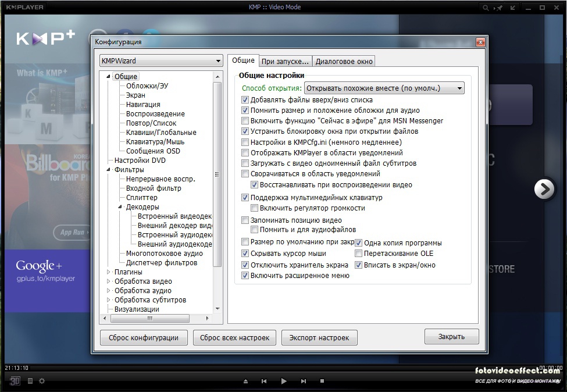Click the eject/open file playback button
Image resolution: width=567 pixels, height=392 pixels.
click(x=245, y=381)
